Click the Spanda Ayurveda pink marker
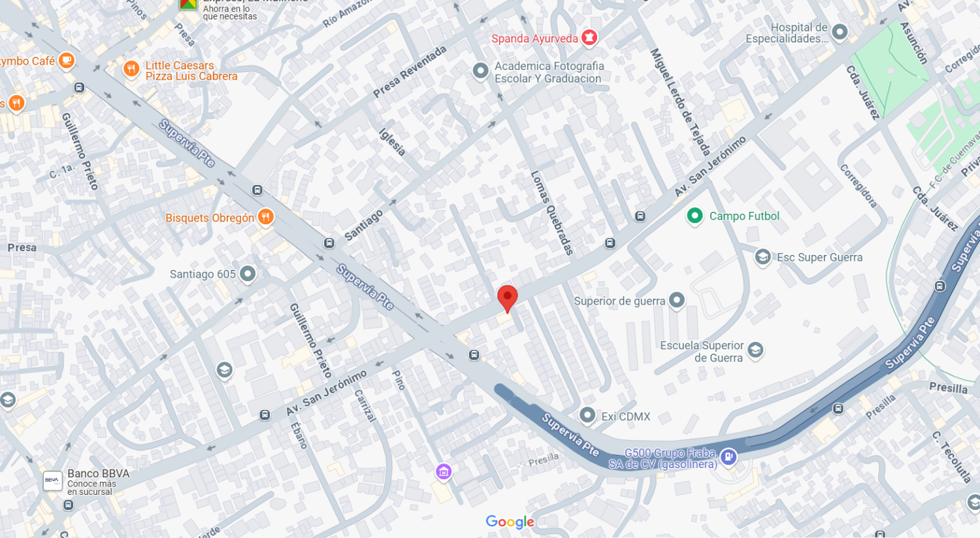Image resolution: width=980 pixels, height=538 pixels. [589, 38]
